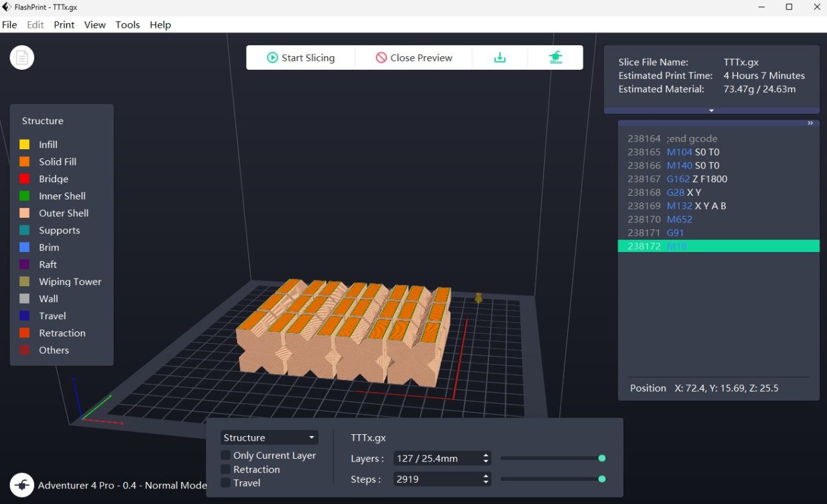827x504 pixels.
Task: Click the orange Solid Fill color swatch
Action: click(x=25, y=162)
